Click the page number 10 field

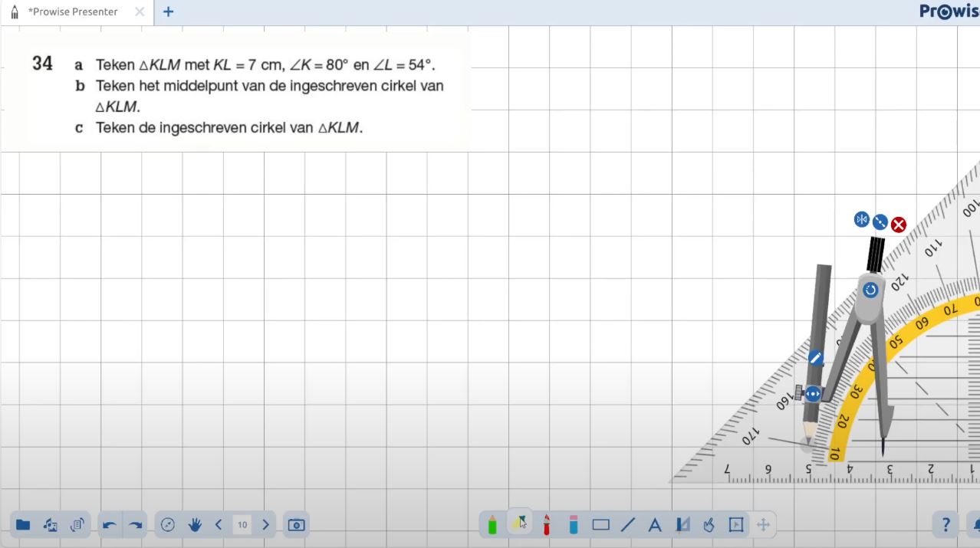click(x=242, y=525)
